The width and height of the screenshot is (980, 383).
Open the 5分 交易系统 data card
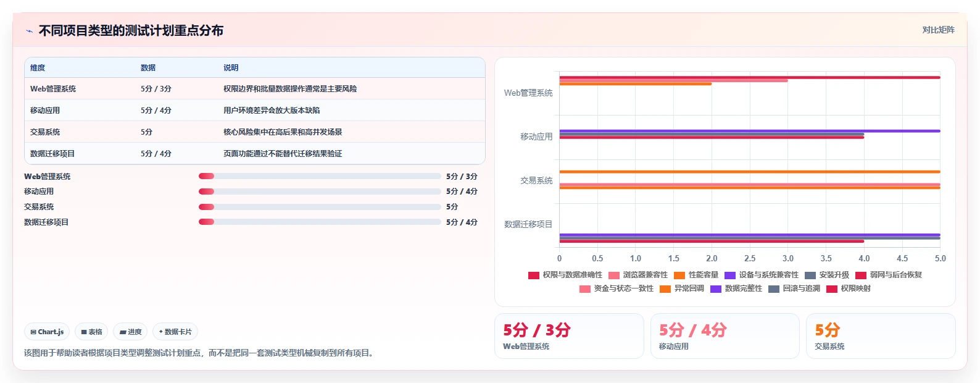pyautogui.click(x=881, y=336)
